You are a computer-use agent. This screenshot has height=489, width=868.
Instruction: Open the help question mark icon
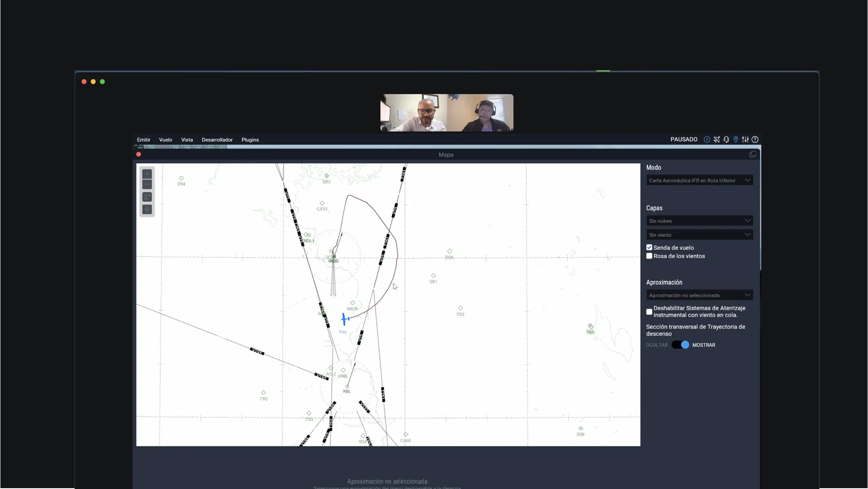(755, 140)
